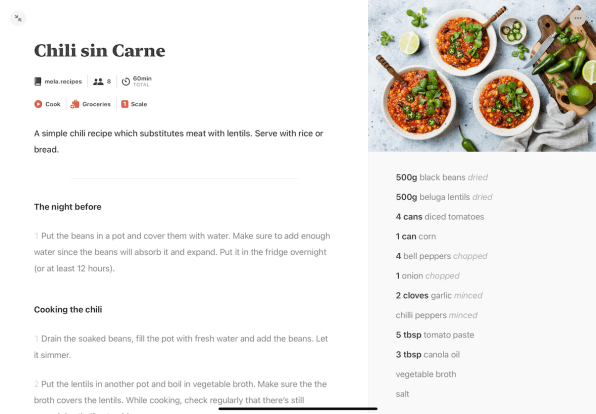Image resolution: width=596 pixels, height=414 pixels.
Task: Tap the 60min total time clock icon
Action: click(126, 81)
